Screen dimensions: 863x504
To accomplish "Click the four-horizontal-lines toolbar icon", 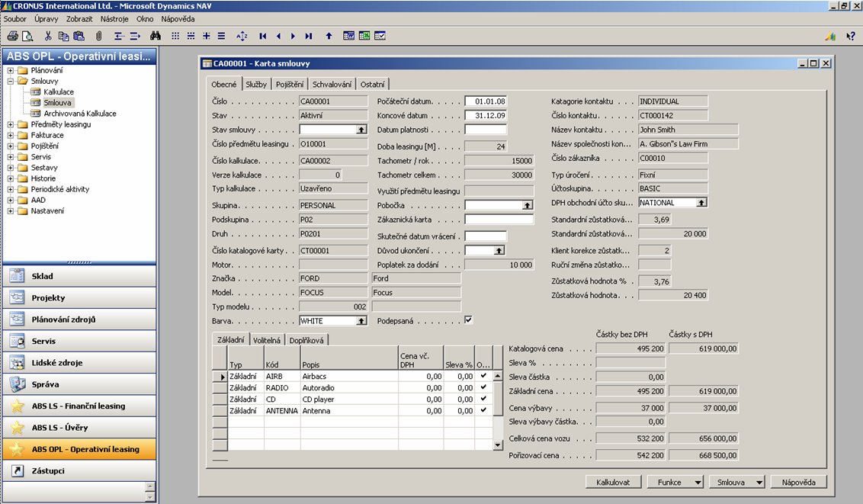I will tap(221, 37).
